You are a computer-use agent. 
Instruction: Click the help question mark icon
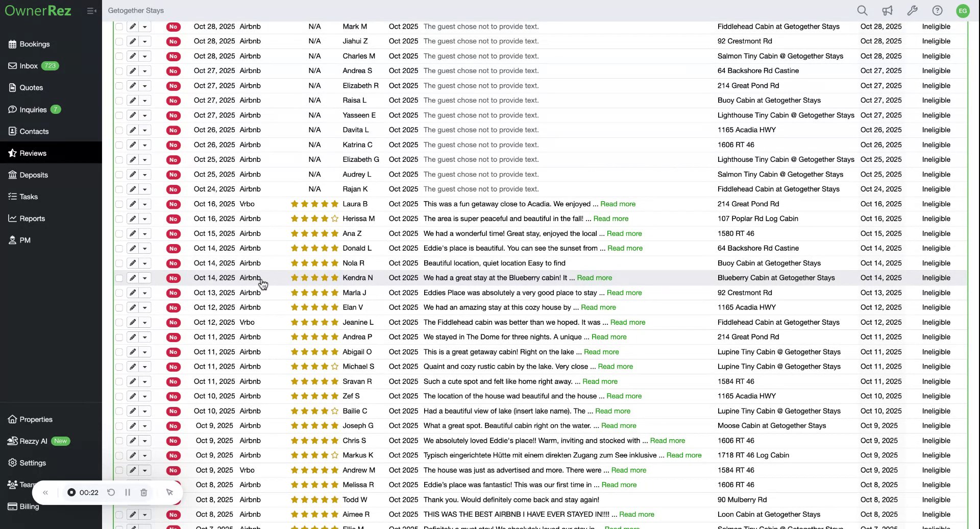point(938,10)
